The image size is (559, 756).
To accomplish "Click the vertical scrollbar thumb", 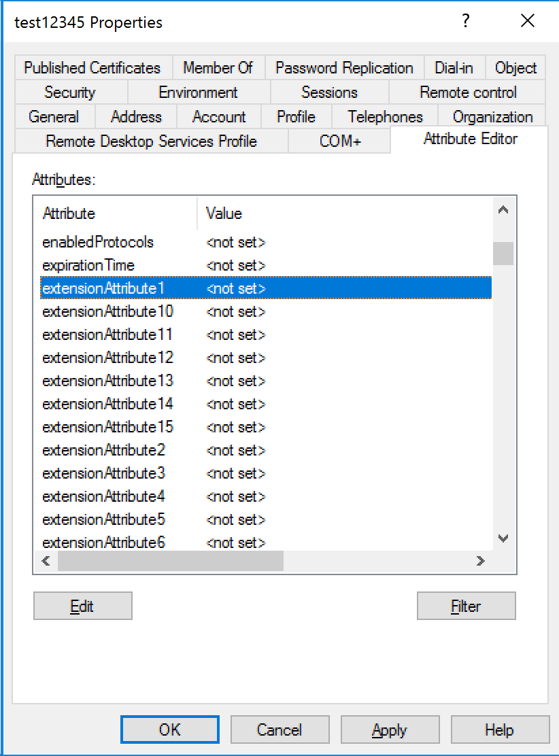I will 503,253.
